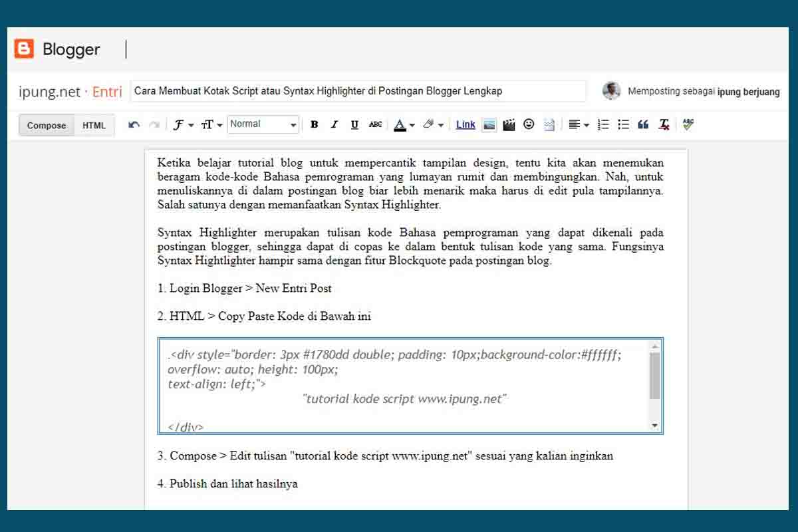This screenshot has width=798, height=532.
Task: Click the post title input field
Action: click(358, 91)
